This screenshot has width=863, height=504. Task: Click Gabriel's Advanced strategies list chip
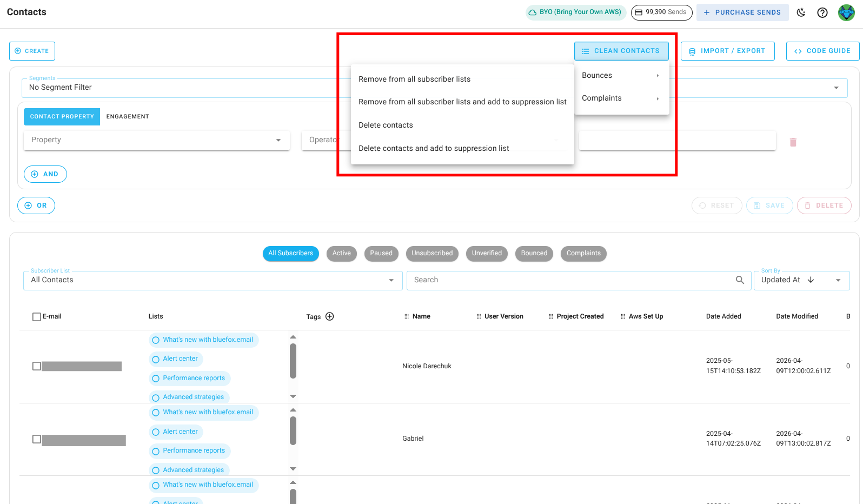189,470
